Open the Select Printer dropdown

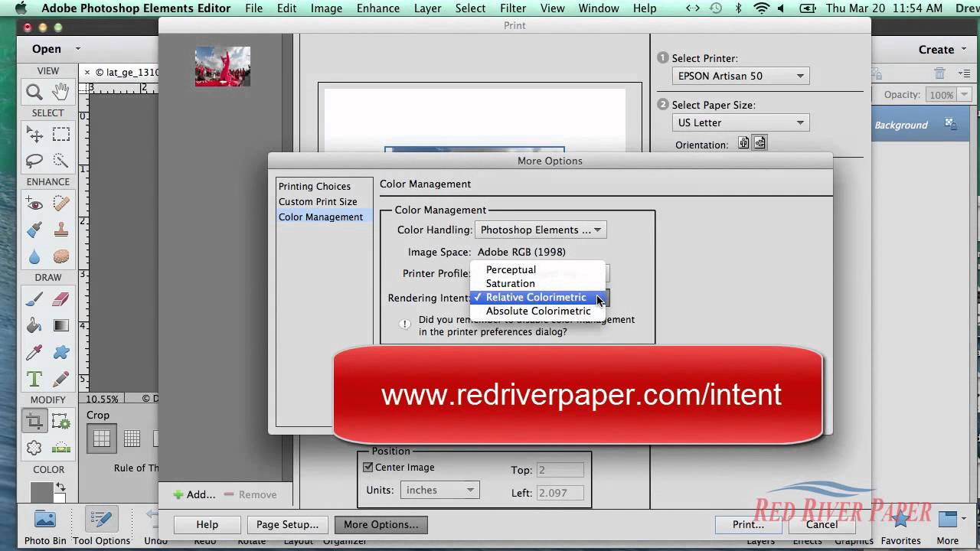tap(740, 76)
